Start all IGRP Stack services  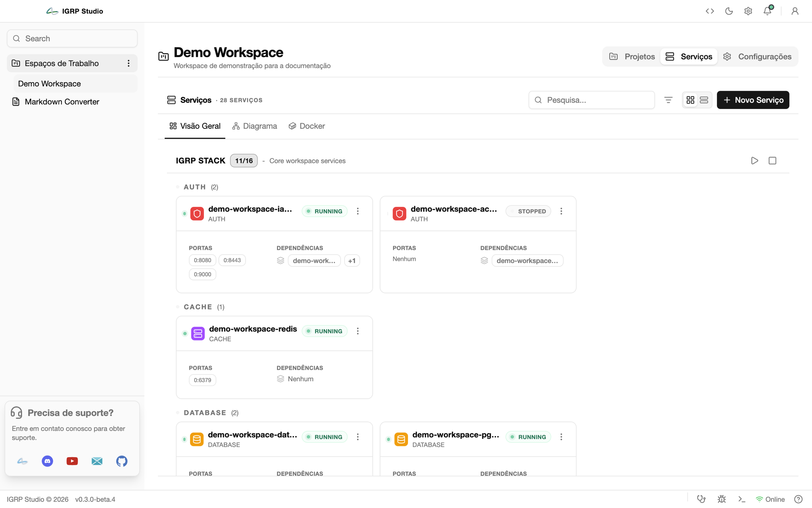pos(754,161)
